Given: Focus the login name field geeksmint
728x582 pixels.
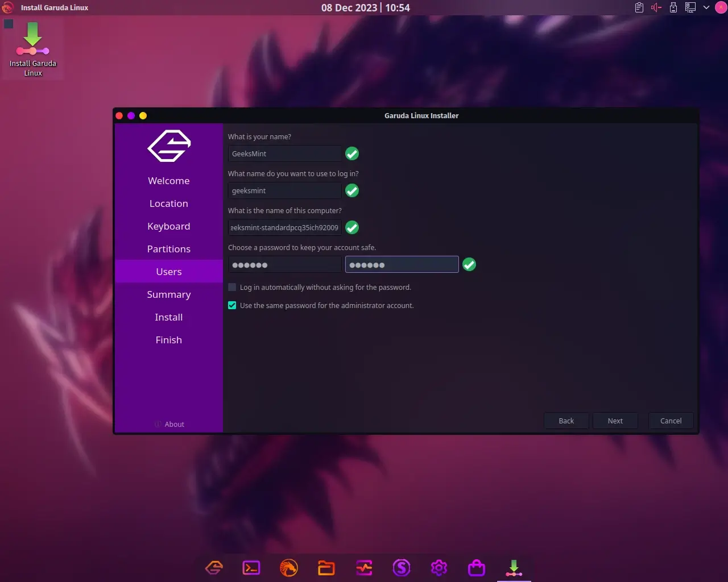Looking at the screenshot, I should [x=285, y=190].
